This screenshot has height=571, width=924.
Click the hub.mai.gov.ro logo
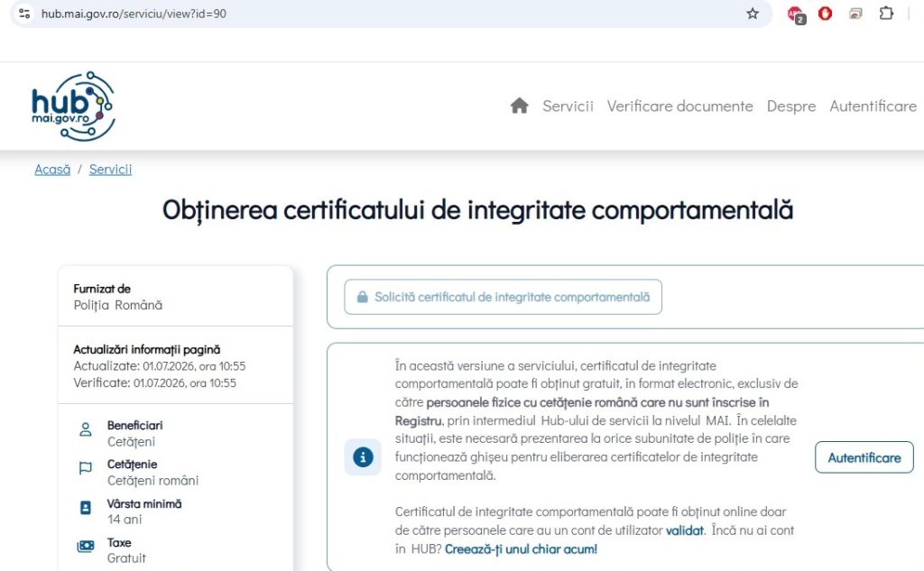pyautogui.click(x=73, y=106)
